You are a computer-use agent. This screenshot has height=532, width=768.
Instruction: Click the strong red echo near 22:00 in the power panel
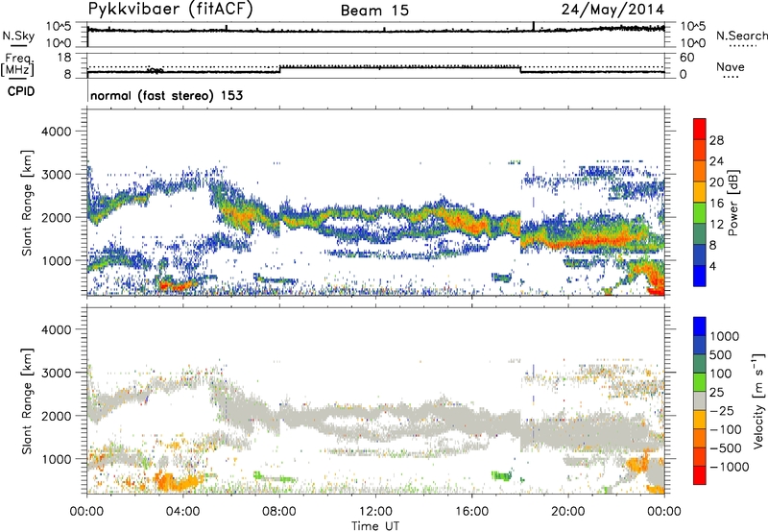coord(608,240)
